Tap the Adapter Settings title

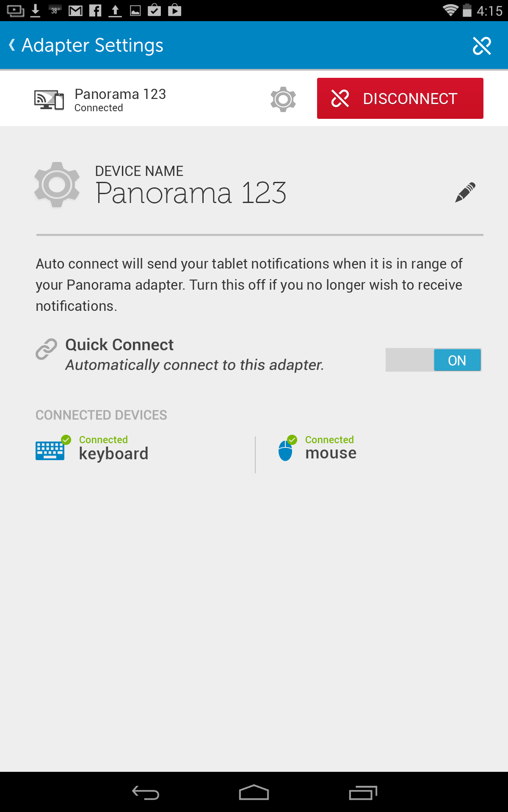click(92, 45)
